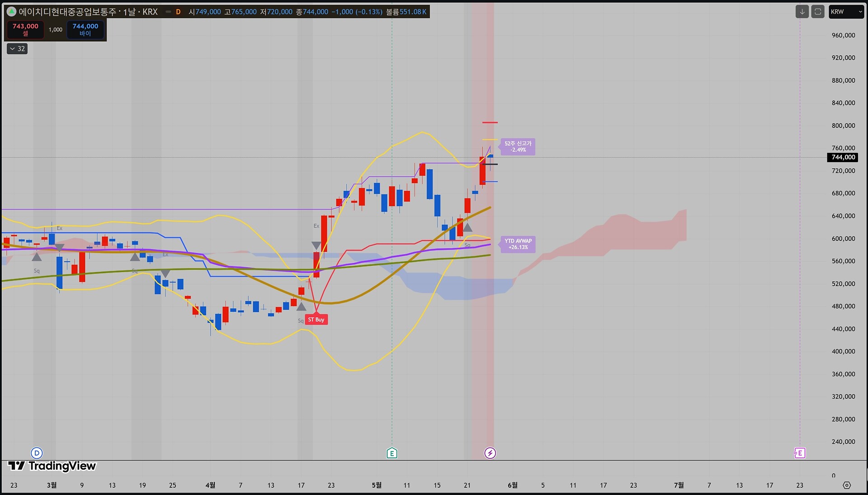Click the volume value 볼륨551.08K
Image resolution: width=868 pixels, height=495 pixels.
click(406, 12)
